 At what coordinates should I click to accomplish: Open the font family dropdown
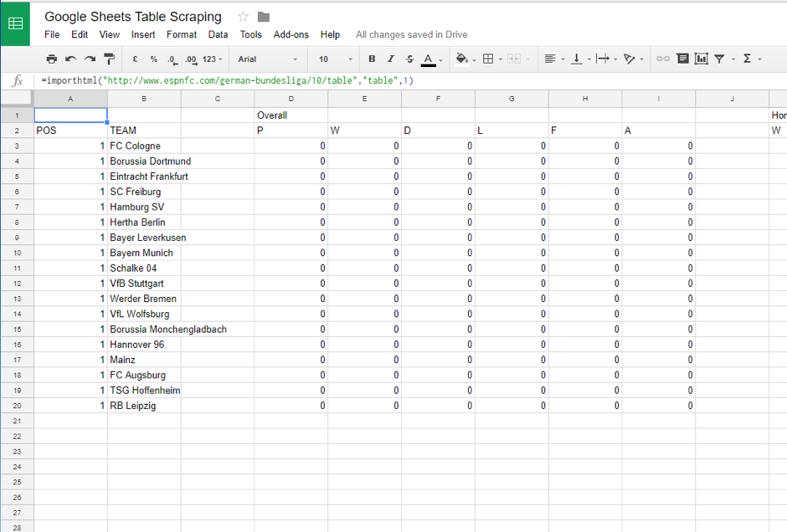[266, 59]
